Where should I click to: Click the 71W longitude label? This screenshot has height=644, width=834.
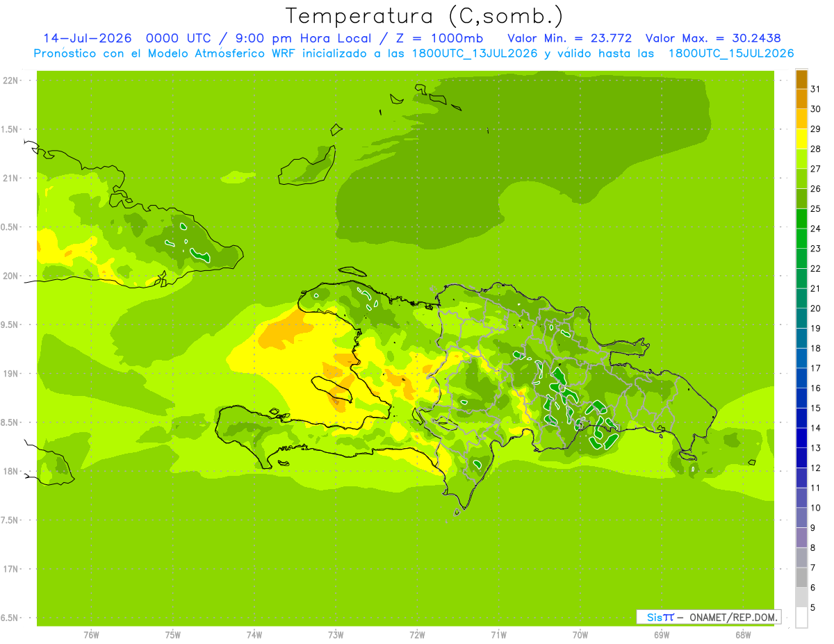pyautogui.click(x=499, y=634)
